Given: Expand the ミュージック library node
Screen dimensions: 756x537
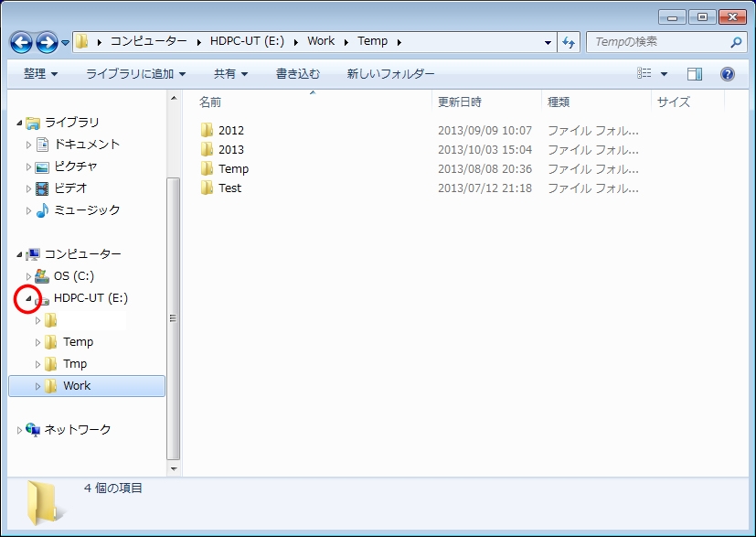Looking at the screenshot, I should (28, 210).
